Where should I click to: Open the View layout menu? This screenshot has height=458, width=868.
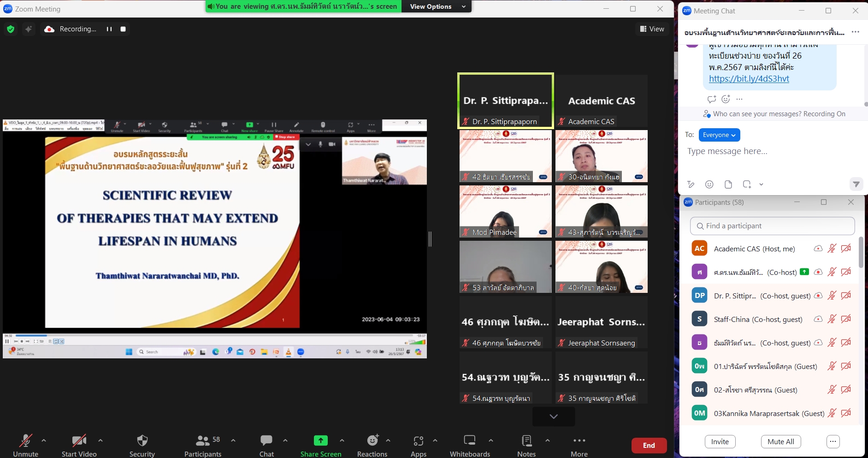tap(652, 29)
